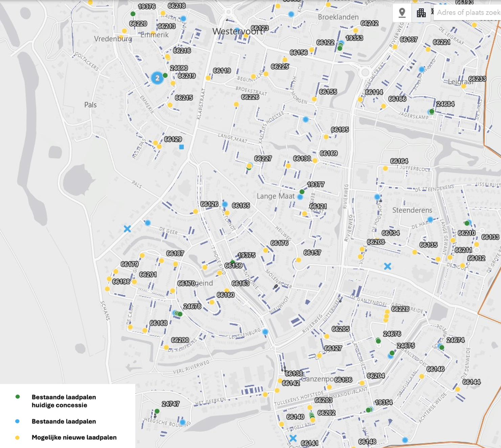The height and width of the screenshot is (448, 501).
Task: Click the green marker under label 19377
Action: (x=302, y=192)
